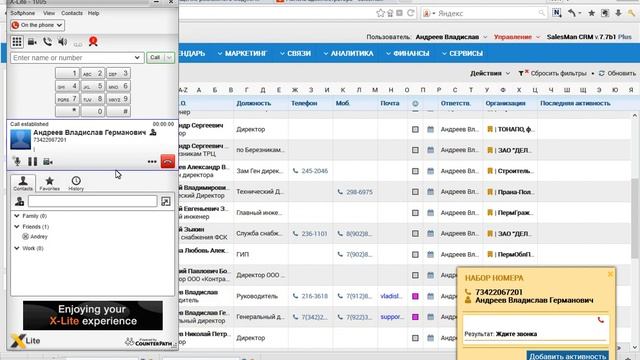This screenshot has height=360, width=640.
Task: Toggle checkbox in the ТОНАПО row
Action: click(415, 129)
